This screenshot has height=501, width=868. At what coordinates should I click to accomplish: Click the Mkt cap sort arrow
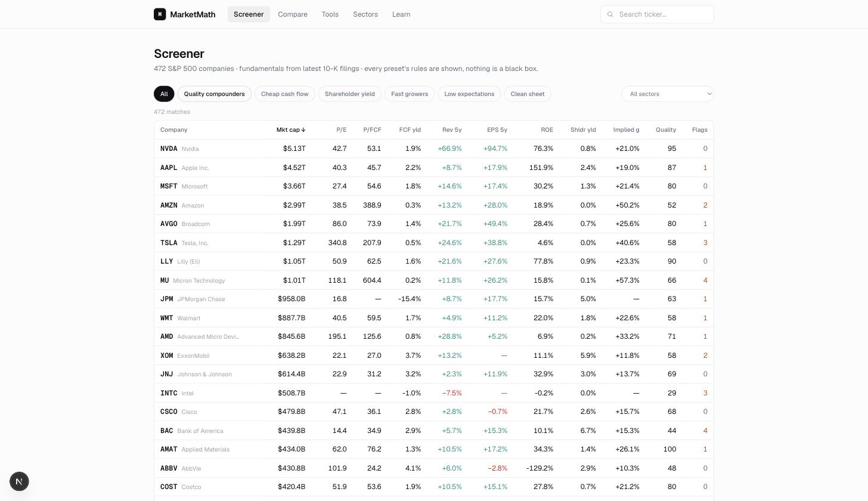[x=303, y=130]
